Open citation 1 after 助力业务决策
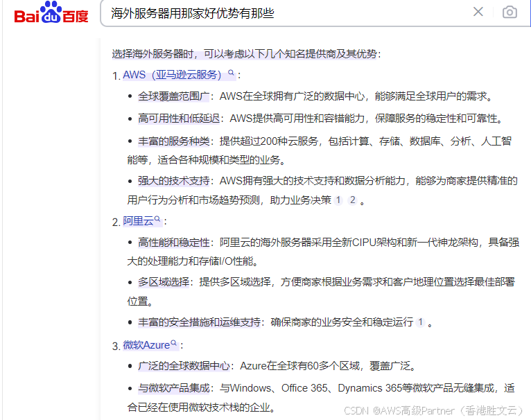 (x=338, y=200)
